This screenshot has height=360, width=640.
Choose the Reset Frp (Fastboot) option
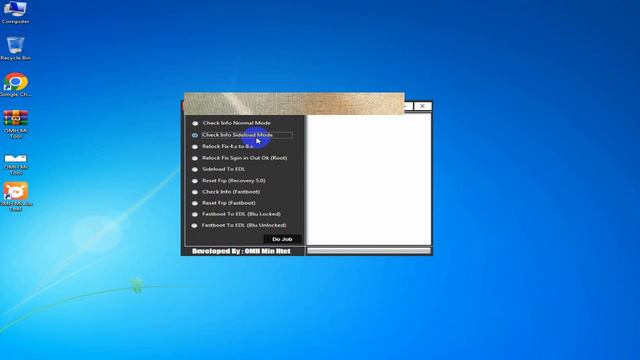click(x=224, y=203)
